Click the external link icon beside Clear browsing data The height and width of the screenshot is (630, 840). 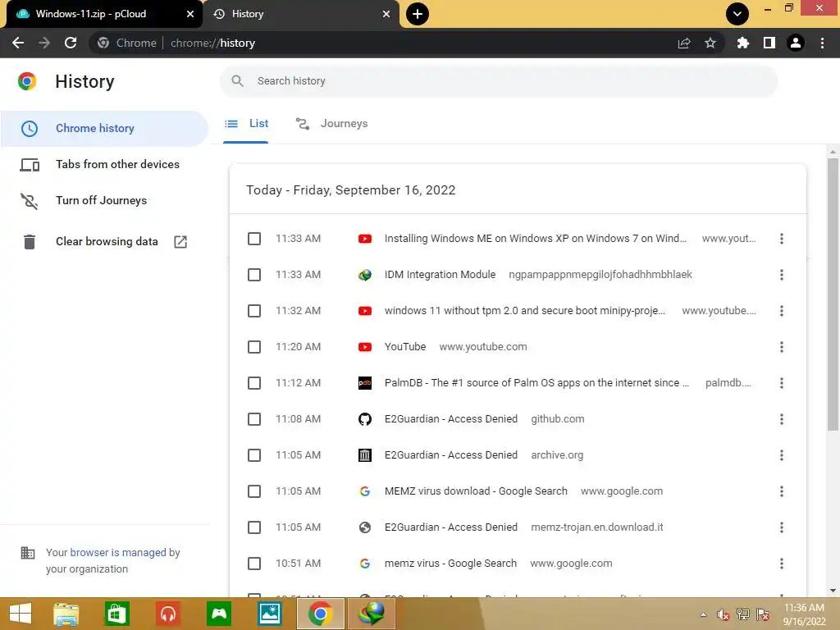pyautogui.click(x=180, y=242)
